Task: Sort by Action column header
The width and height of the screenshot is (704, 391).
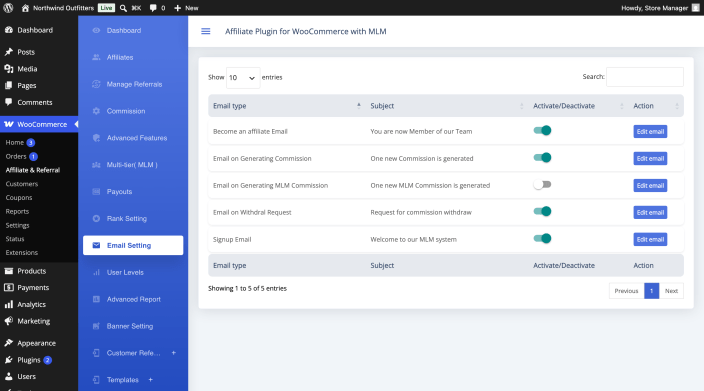Action: (656, 106)
